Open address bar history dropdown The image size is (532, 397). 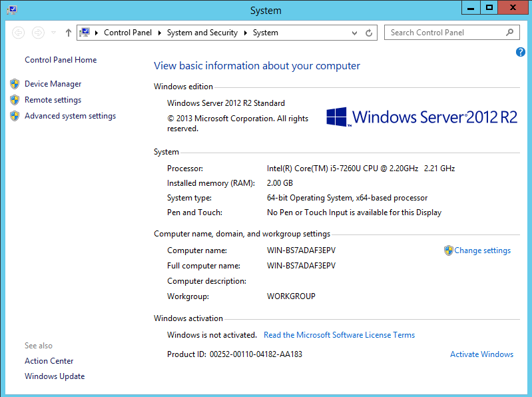click(x=354, y=33)
